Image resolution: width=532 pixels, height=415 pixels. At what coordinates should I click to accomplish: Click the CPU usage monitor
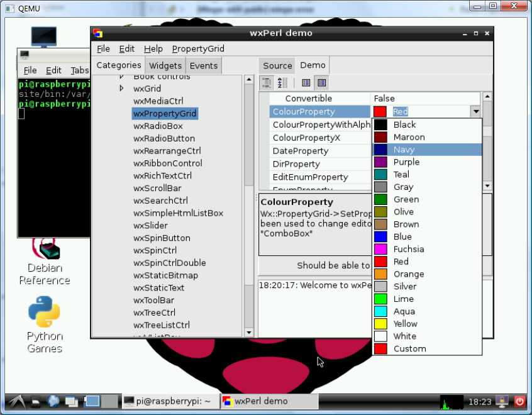click(452, 402)
